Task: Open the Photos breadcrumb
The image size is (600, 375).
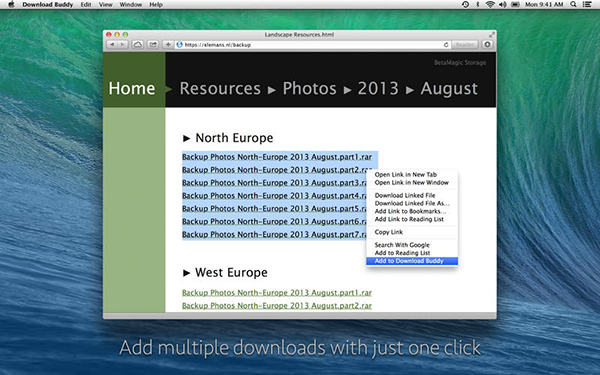Action: pyautogui.click(x=310, y=88)
